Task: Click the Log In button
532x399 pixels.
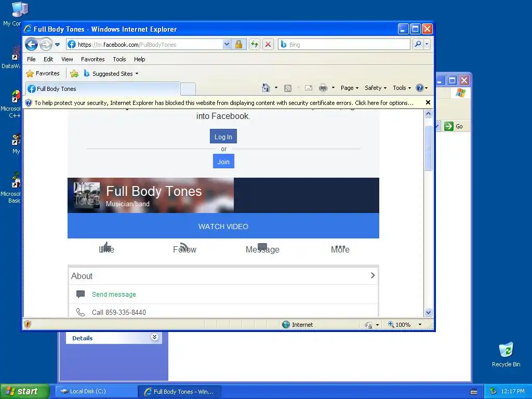Action: 223,137
